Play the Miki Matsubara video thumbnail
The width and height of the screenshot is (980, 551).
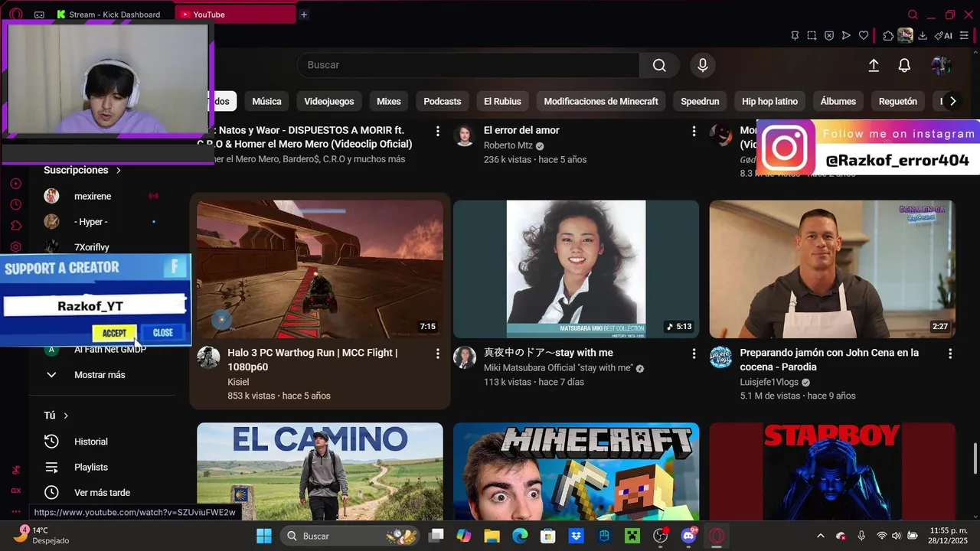576,269
